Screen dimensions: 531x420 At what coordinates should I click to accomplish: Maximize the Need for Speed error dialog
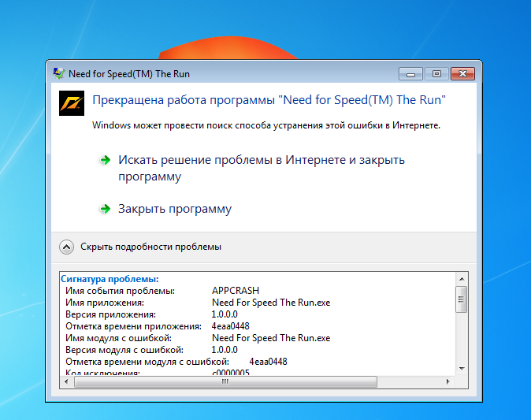436,74
